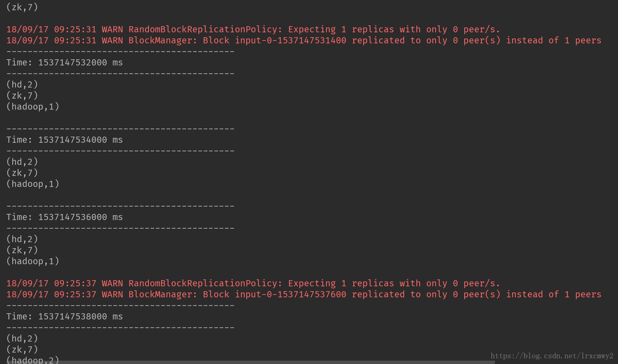Image resolution: width=618 pixels, height=364 pixels.
Task: Click the 09:25:37 RandomBlockReplicationPolicy warning line
Action: [x=253, y=283]
